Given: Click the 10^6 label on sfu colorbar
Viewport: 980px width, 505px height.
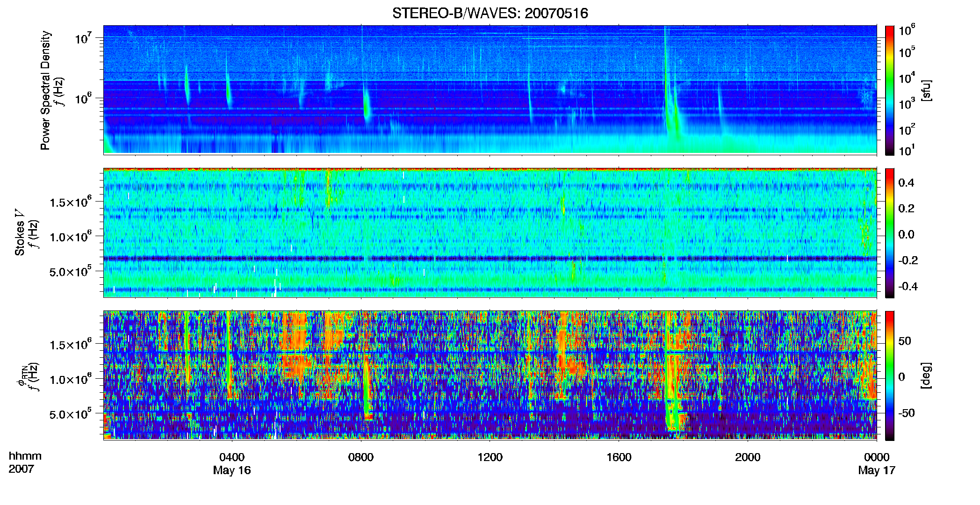Looking at the screenshot, I should [x=907, y=30].
